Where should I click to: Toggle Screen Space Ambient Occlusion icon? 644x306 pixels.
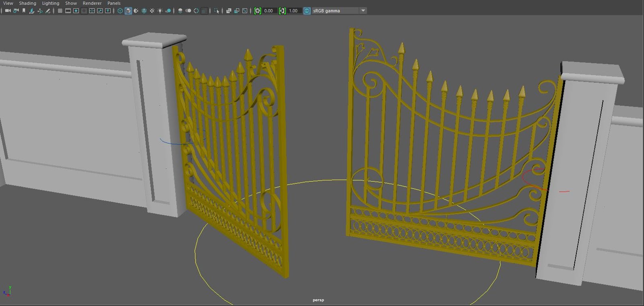point(180,11)
